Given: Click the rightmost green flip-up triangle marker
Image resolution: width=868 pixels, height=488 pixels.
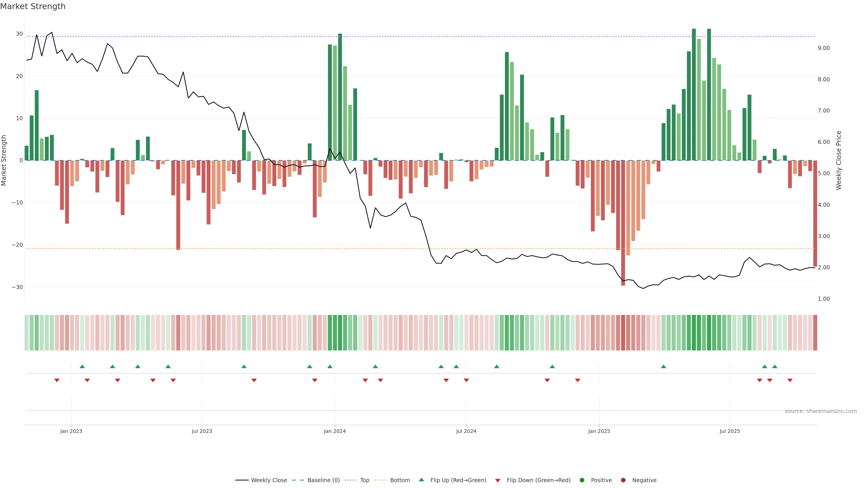Looking at the screenshot, I should point(775,366).
